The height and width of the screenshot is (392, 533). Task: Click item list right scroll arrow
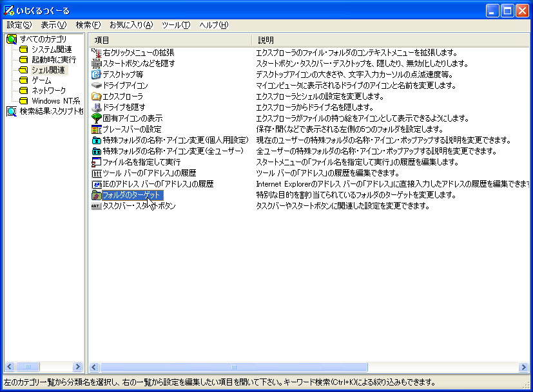pyautogui.click(x=523, y=367)
